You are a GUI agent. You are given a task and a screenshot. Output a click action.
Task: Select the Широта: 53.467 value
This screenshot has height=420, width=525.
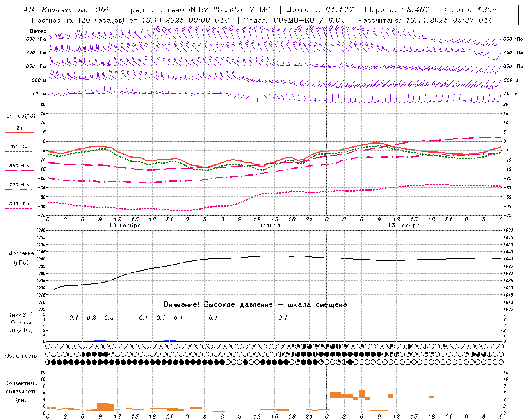coord(397,10)
